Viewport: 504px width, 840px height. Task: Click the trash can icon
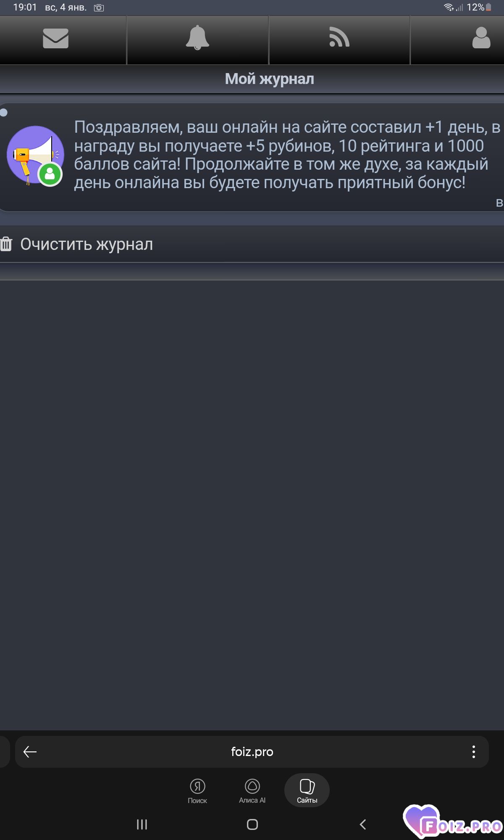(6, 244)
